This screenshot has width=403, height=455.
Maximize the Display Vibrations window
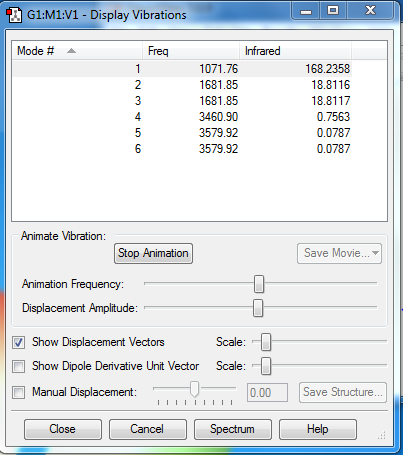pyautogui.click(x=333, y=11)
